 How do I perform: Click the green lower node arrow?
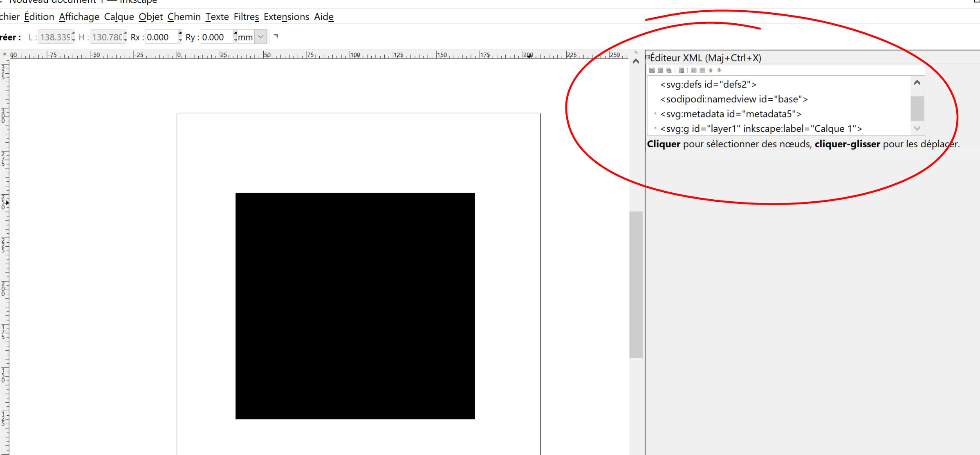pyautogui.click(x=719, y=70)
